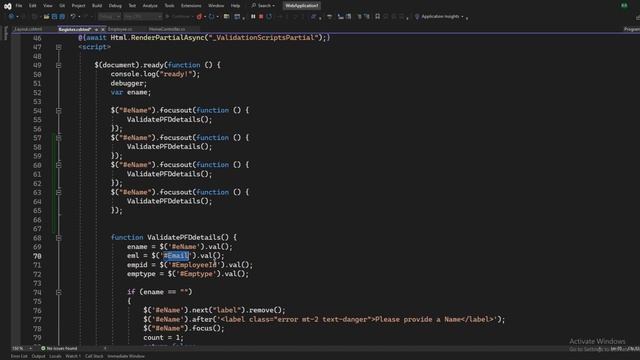Image resolution: width=640 pixels, height=360 pixels.
Task: Click the Save toolbar icon
Action: 54,17
